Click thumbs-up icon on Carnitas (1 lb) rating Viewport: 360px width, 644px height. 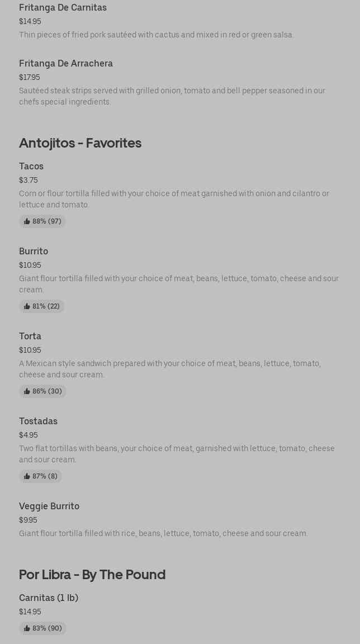(x=27, y=628)
